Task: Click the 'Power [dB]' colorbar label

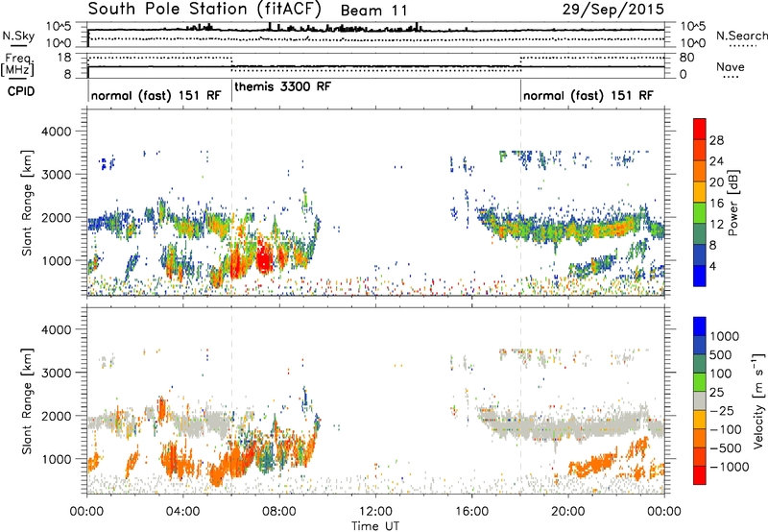Action: click(732, 203)
